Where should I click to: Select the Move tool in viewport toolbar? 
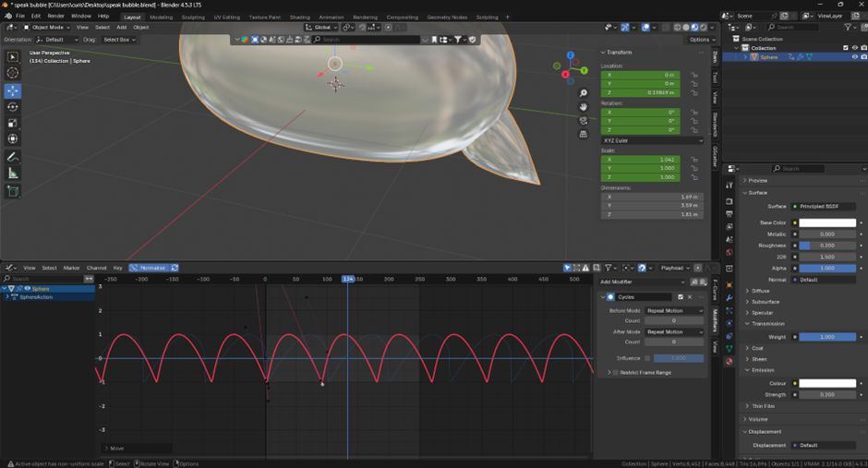tap(13, 90)
